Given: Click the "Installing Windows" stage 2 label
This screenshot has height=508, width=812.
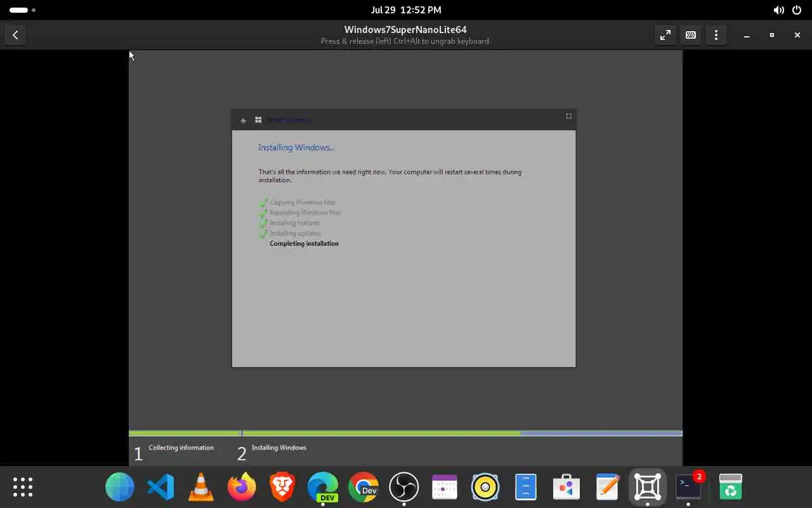Looking at the screenshot, I should point(278,448).
